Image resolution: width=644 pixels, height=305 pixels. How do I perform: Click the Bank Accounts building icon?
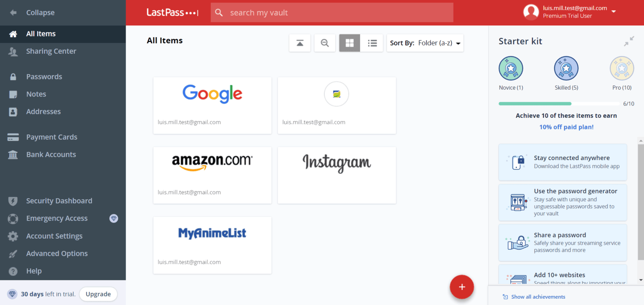13,155
